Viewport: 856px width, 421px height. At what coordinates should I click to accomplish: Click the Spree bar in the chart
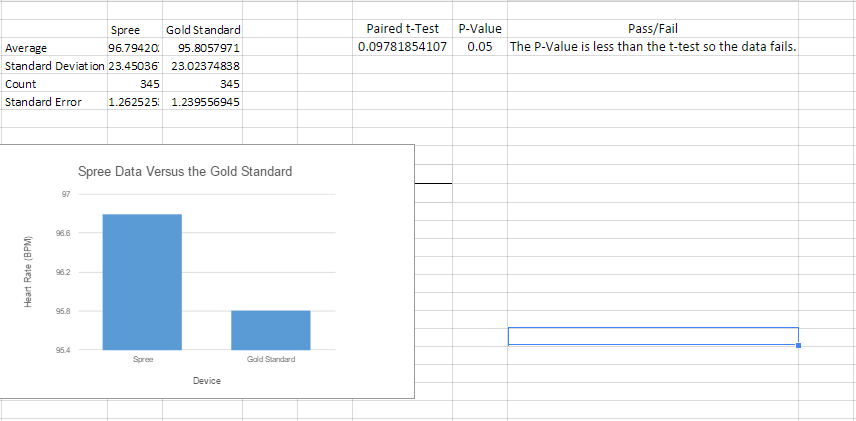point(141,281)
